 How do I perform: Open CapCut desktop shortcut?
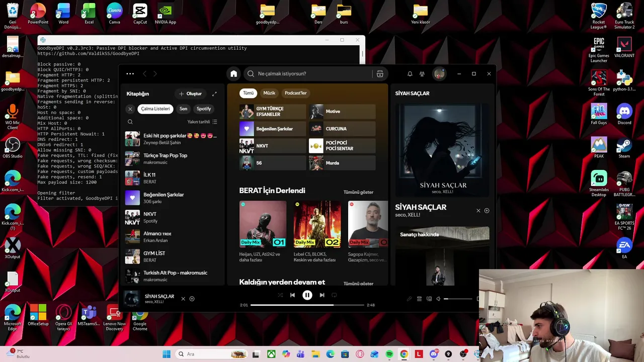click(140, 14)
